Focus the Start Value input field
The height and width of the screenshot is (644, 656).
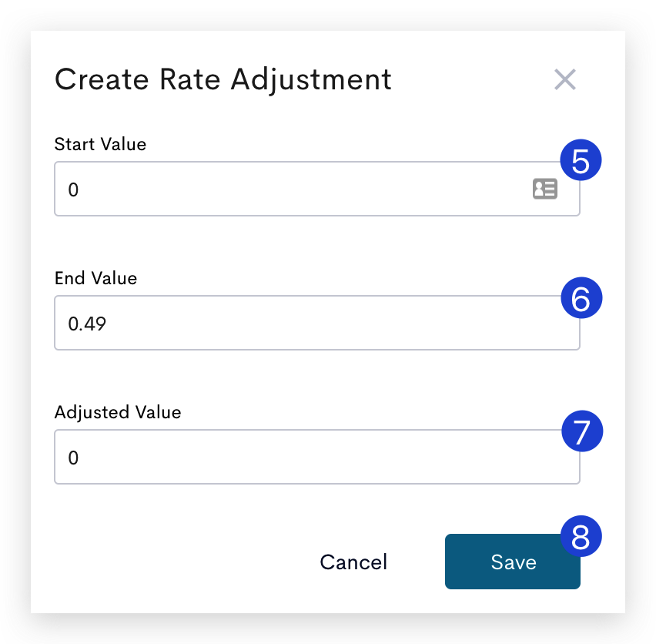317,189
